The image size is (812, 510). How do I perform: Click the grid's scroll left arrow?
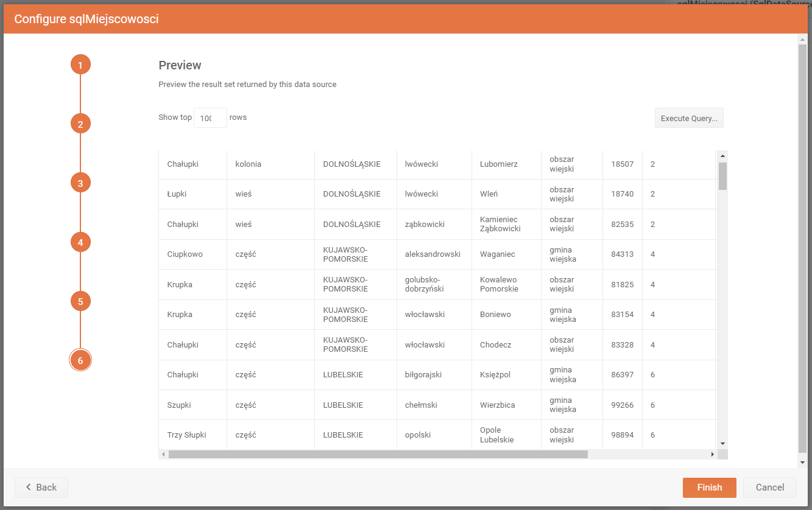coord(163,455)
